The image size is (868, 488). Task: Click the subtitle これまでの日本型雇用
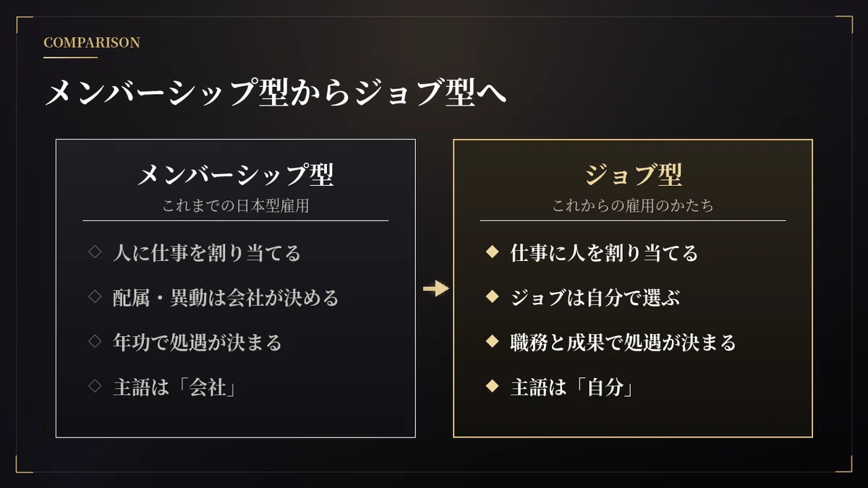[x=236, y=206]
